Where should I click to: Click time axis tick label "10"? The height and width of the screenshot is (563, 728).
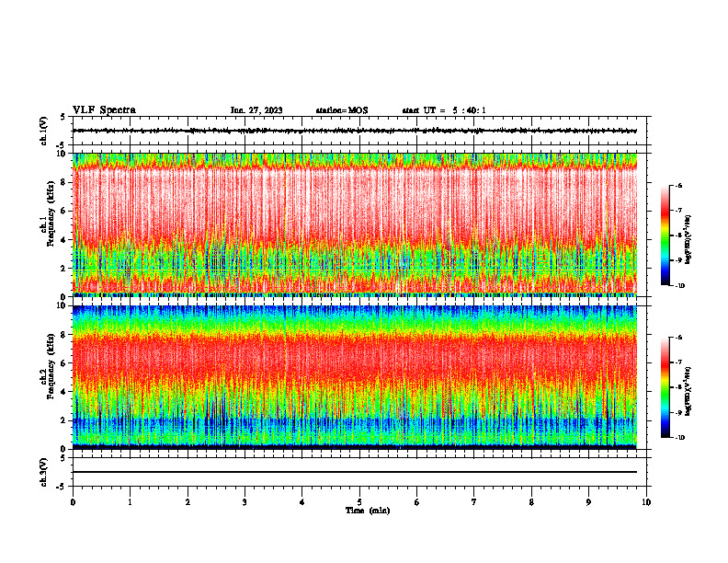(646, 502)
